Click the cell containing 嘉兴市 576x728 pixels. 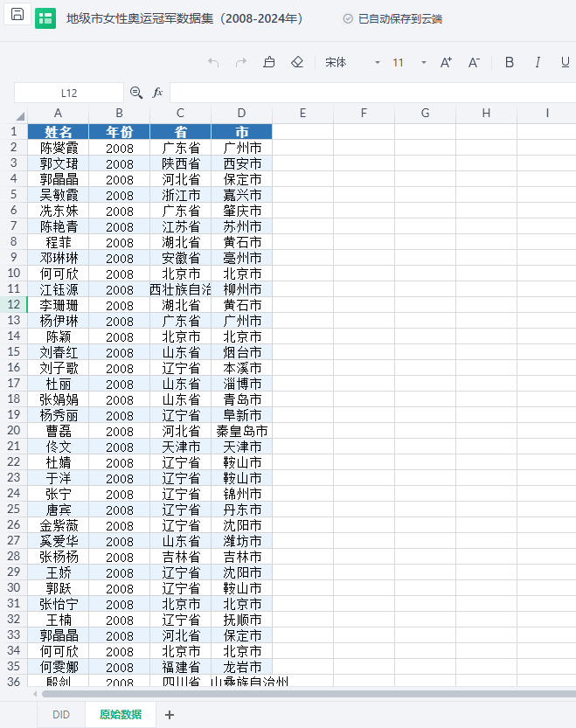pos(241,195)
